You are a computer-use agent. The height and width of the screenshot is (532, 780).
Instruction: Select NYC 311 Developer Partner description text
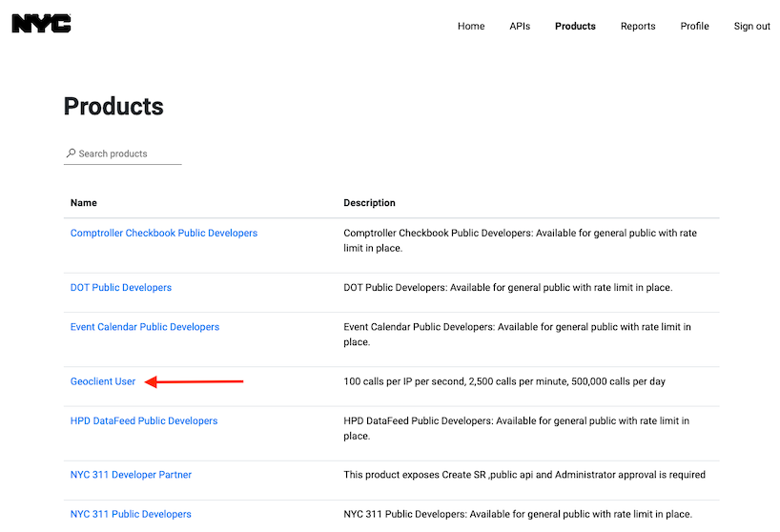pos(524,475)
